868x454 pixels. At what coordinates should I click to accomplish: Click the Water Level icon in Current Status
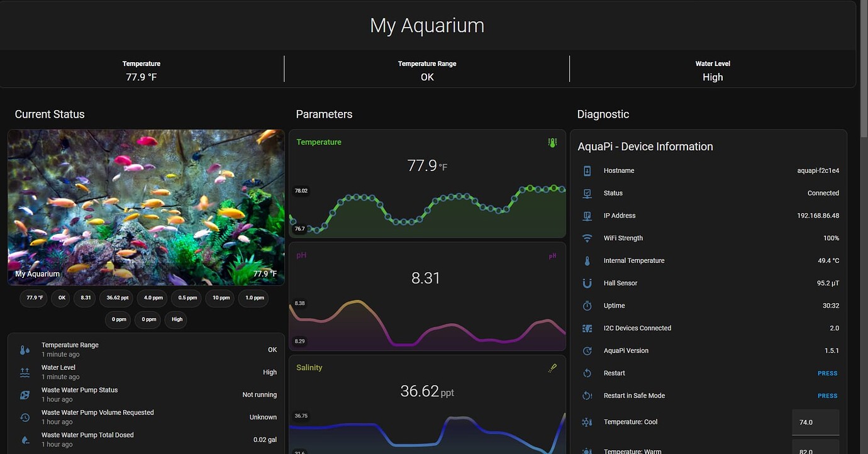(x=24, y=372)
